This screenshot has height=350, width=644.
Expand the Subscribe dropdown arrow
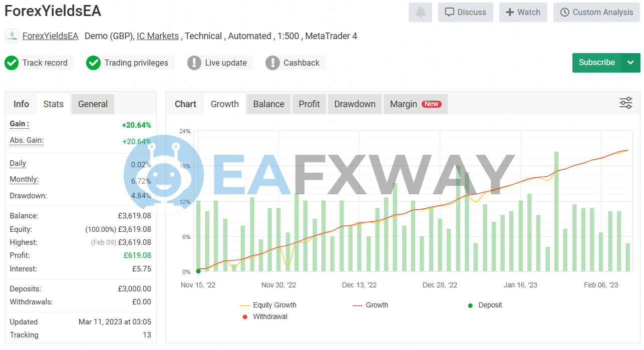point(630,63)
